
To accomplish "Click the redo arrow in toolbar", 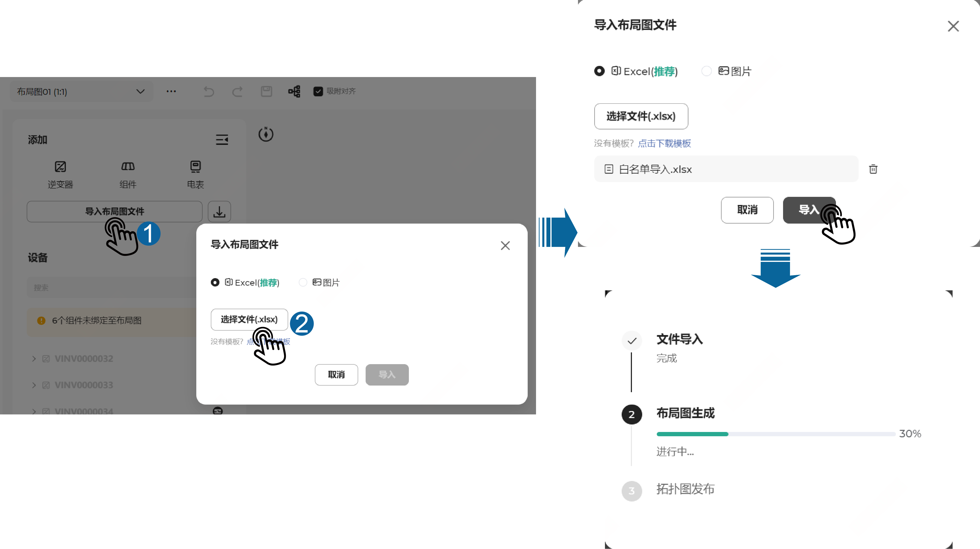I will tap(237, 92).
